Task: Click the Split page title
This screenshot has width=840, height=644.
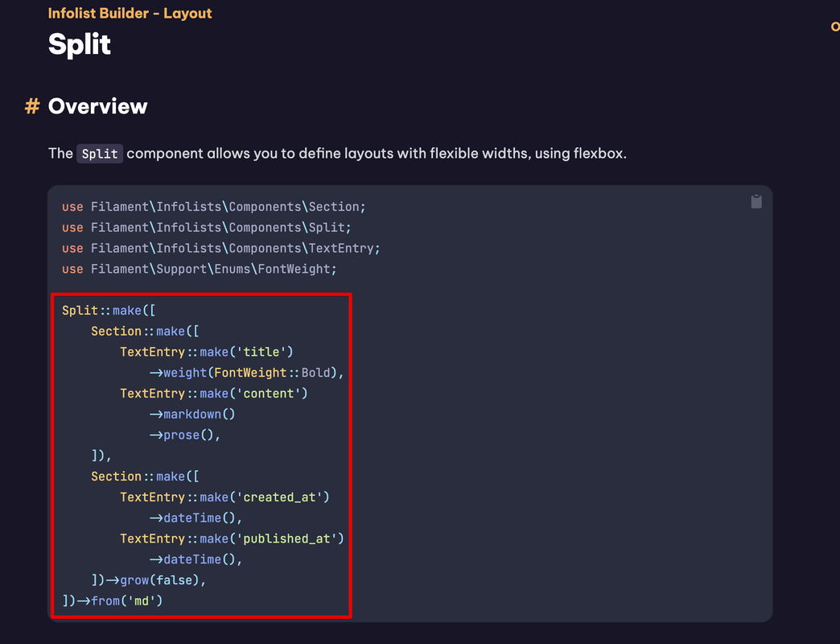Action: (x=80, y=44)
